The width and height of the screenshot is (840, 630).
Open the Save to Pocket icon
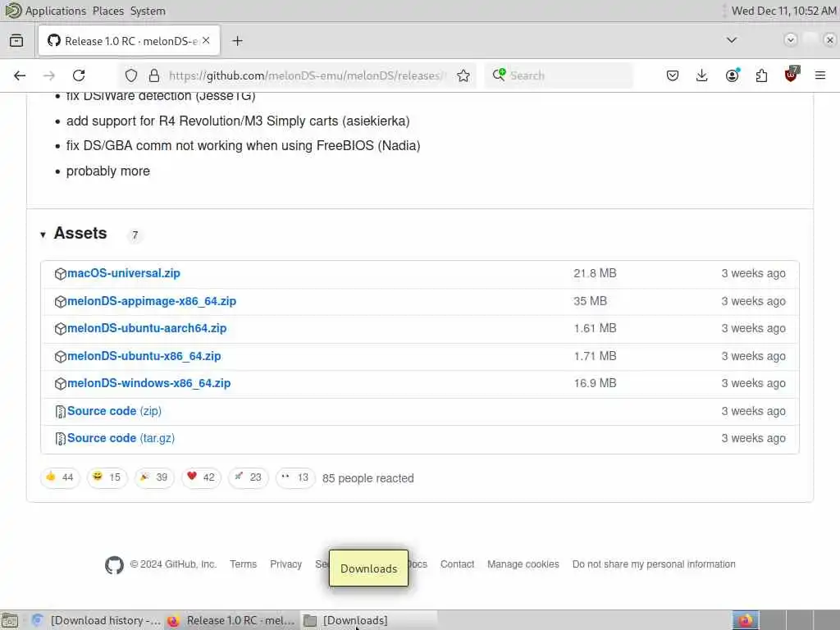point(673,75)
